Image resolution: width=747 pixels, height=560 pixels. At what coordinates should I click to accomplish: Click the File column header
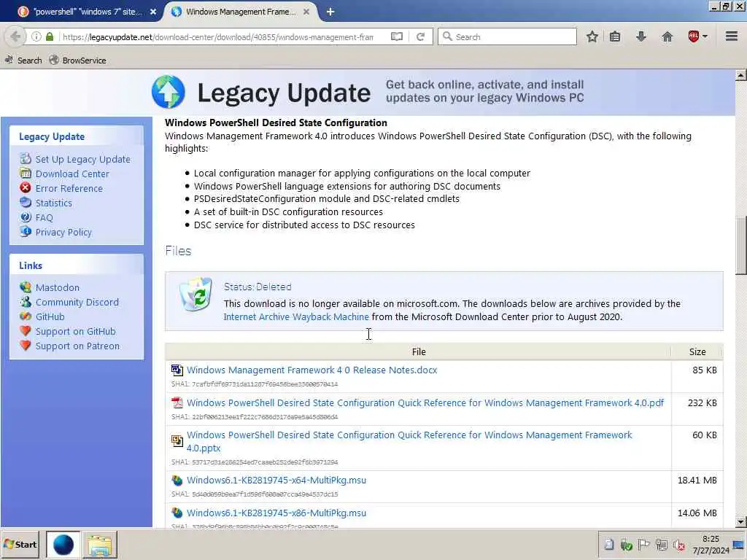tap(418, 352)
